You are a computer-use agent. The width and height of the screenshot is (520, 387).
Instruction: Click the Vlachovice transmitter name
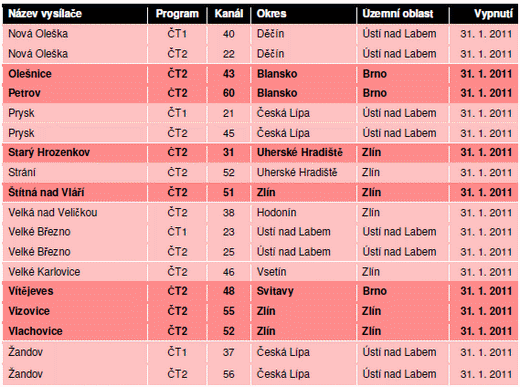pos(35,331)
